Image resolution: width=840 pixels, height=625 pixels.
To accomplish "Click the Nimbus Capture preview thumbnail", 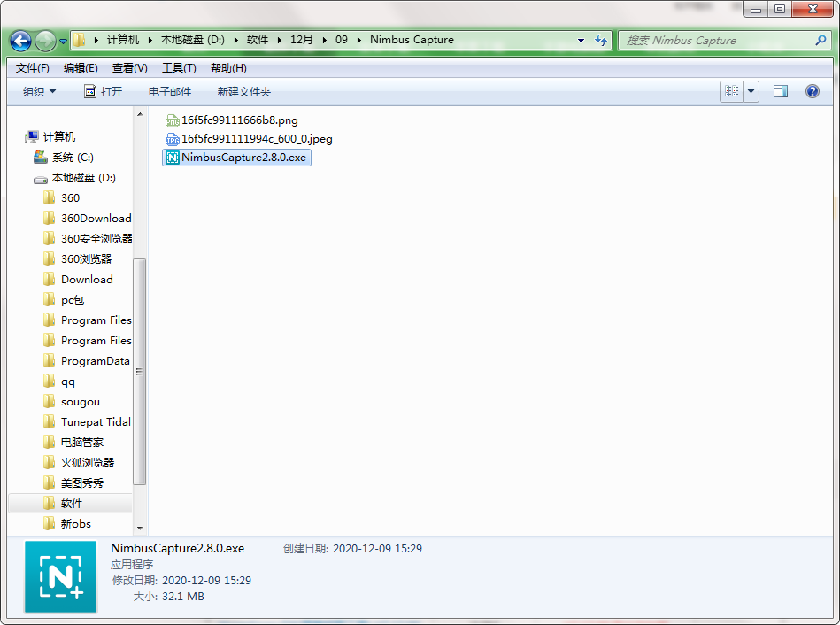I will pyautogui.click(x=60, y=577).
